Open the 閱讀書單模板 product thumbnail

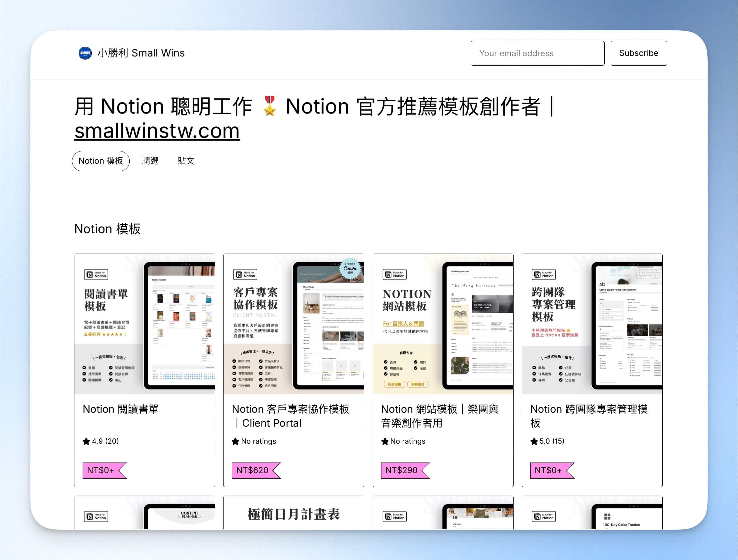145,324
